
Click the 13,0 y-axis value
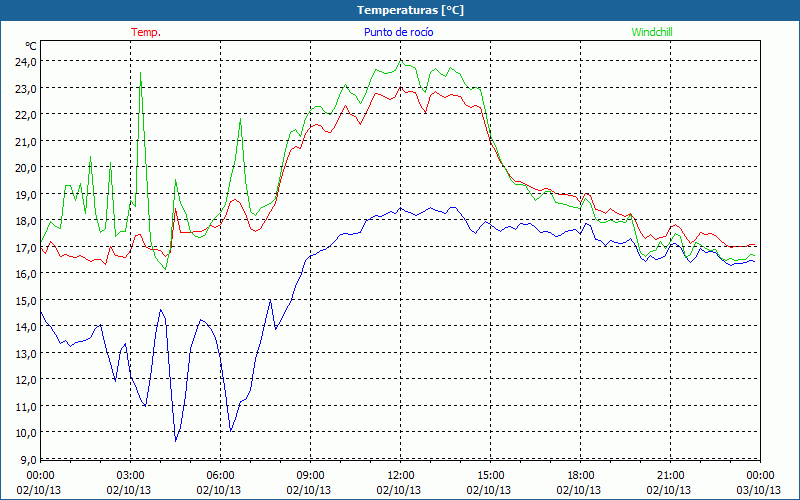[26, 354]
